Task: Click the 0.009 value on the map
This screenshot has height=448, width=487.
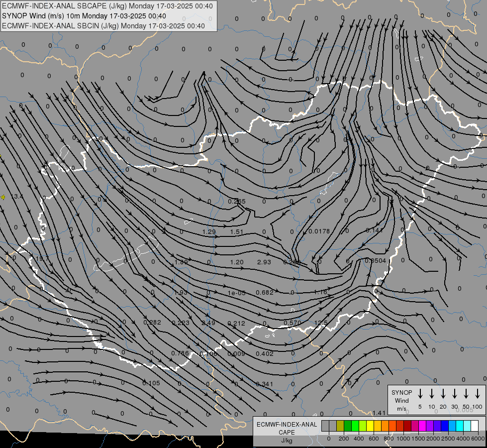Action: coord(236,354)
